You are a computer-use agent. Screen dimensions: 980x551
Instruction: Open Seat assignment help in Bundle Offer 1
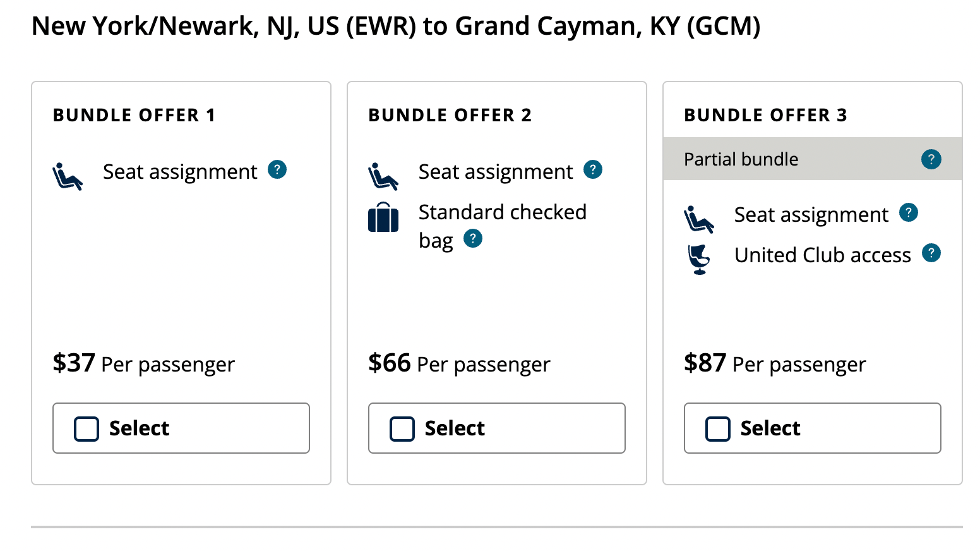[277, 170]
